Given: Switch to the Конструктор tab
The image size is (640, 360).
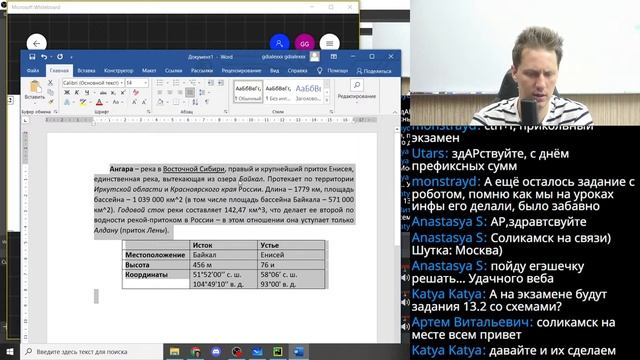Looking at the screenshot, I should [118, 71].
